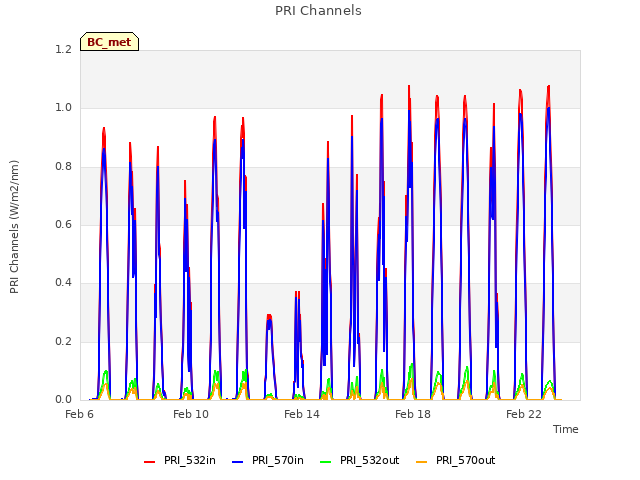
Task: Click the 0.8 y-axis tick label
Action: click(63, 167)
